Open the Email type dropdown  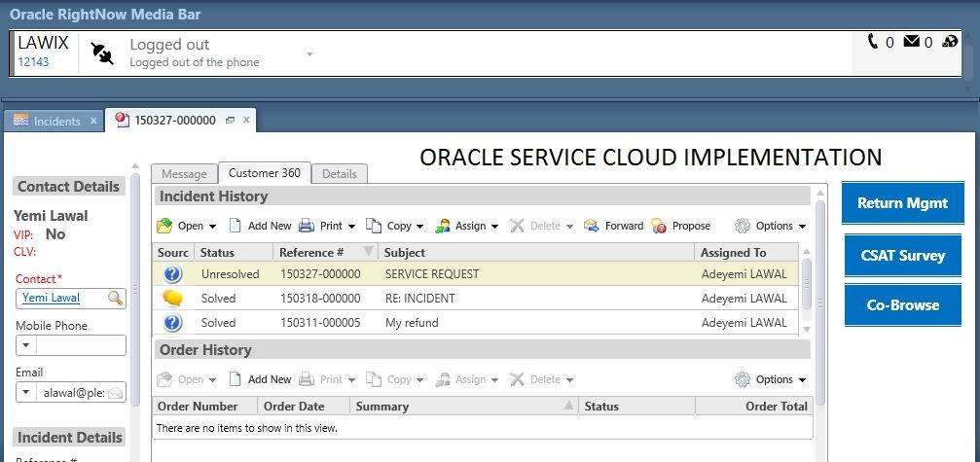pos(26,393)
